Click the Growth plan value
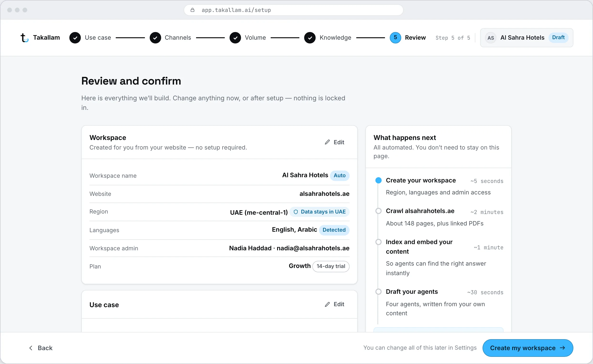The width and height of the screenshot is (593, 364). coord(300,266)
